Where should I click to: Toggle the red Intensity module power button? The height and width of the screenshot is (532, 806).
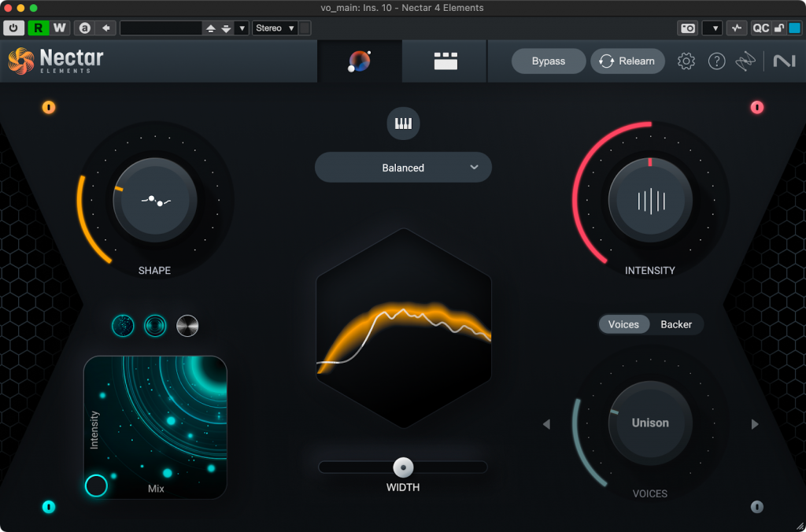[x=757, y=107]
